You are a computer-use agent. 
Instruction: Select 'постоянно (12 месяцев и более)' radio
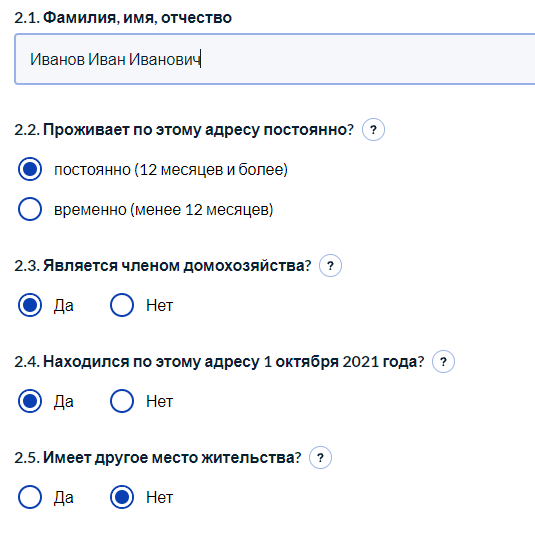[x=30, y=169]
